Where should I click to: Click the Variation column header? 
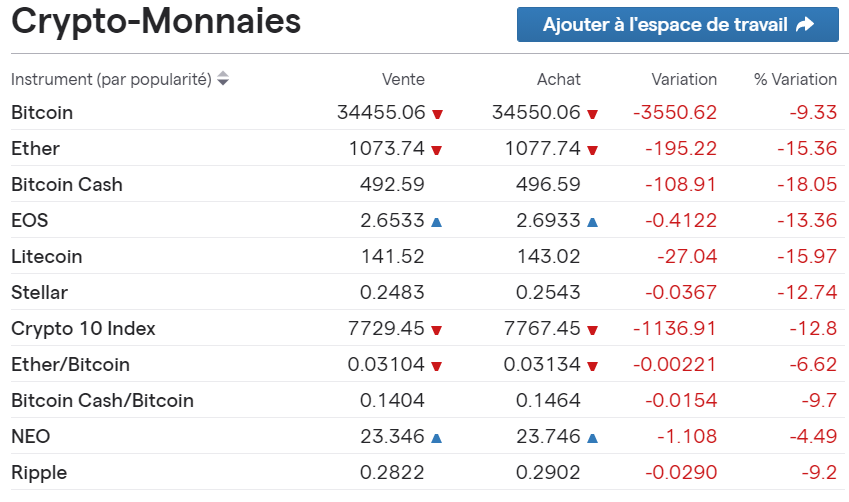pos(684,79)
